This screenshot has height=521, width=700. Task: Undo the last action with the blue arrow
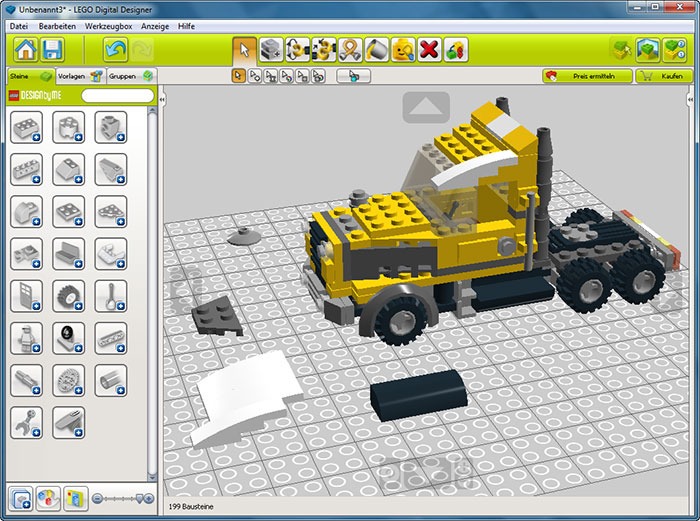click(115, 49)
